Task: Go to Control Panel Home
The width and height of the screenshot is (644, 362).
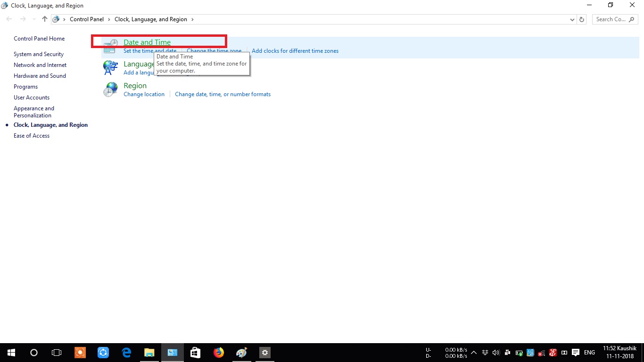Action: (39, 39)
